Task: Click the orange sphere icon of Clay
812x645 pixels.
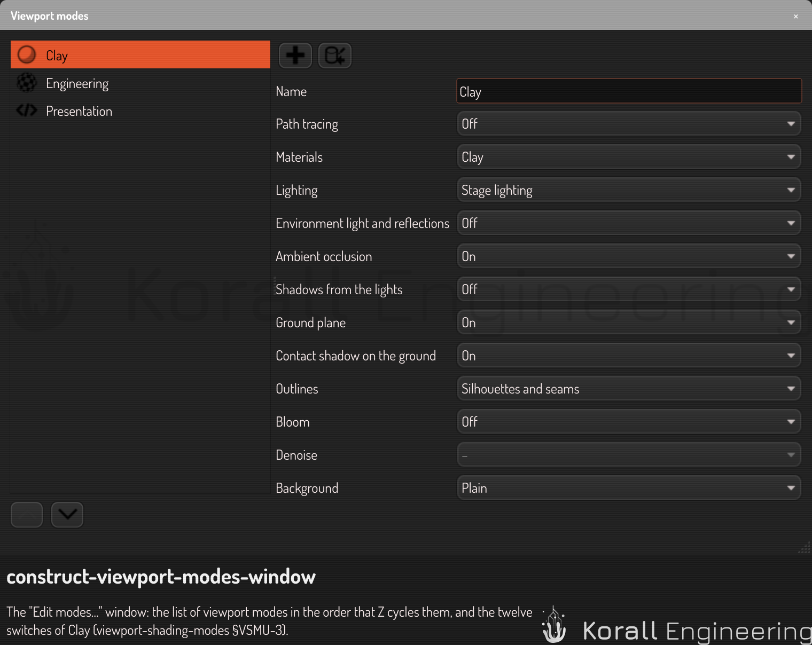Action: 27,54
